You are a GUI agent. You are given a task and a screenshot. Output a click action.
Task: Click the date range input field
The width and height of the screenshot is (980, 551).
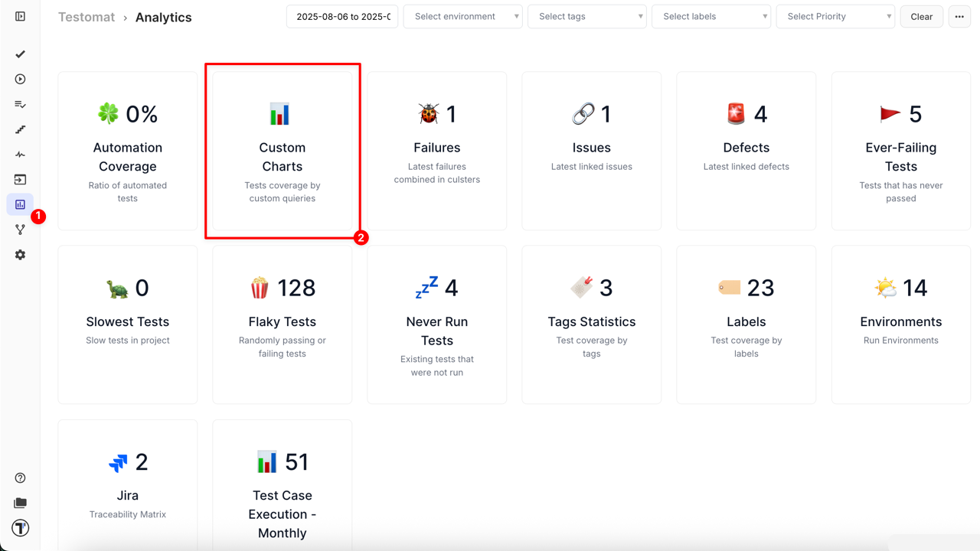pos(342,17)
